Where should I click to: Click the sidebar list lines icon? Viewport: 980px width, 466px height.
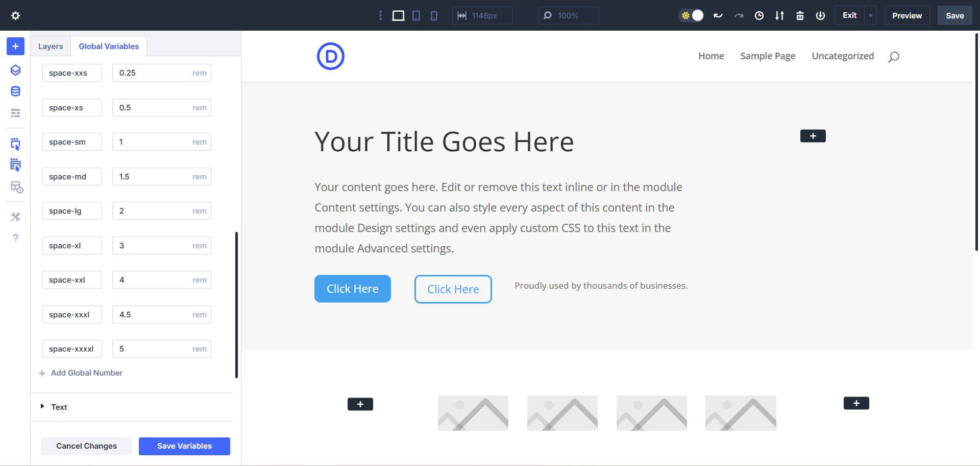tap(15, 113)
